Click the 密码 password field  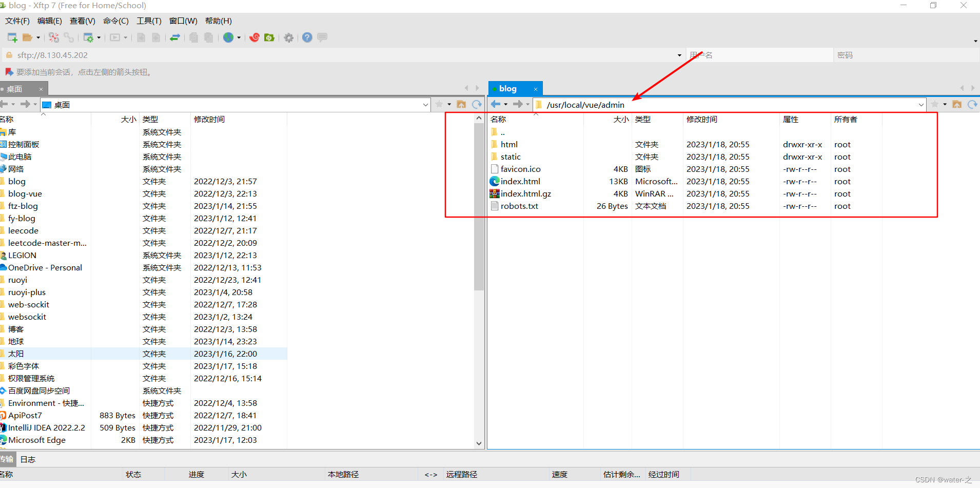point(906,55)
